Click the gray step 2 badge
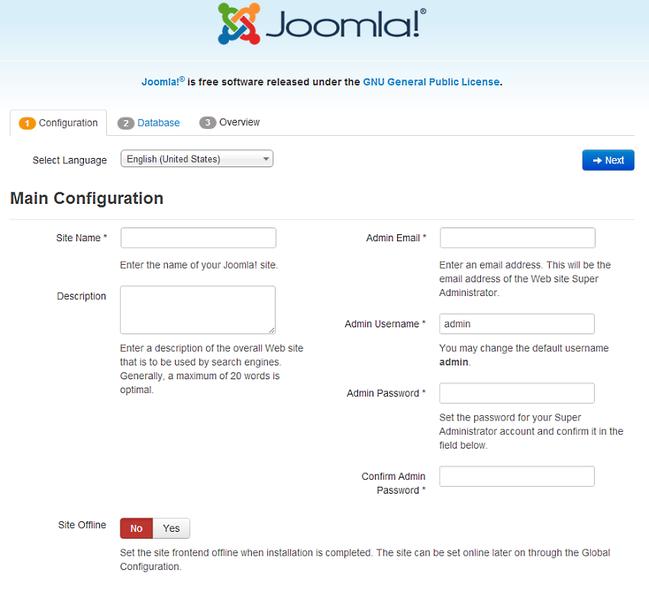649x599 pixels. pos(126,123)
